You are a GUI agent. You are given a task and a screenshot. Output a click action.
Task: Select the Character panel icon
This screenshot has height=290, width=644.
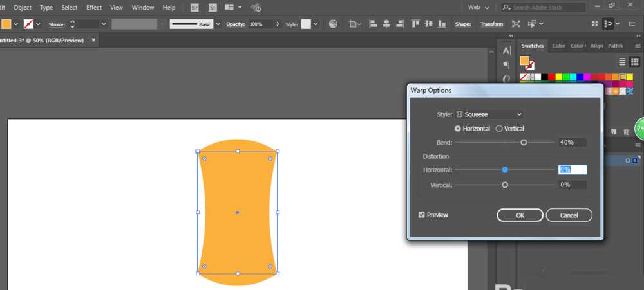click(x=507, y=50)
